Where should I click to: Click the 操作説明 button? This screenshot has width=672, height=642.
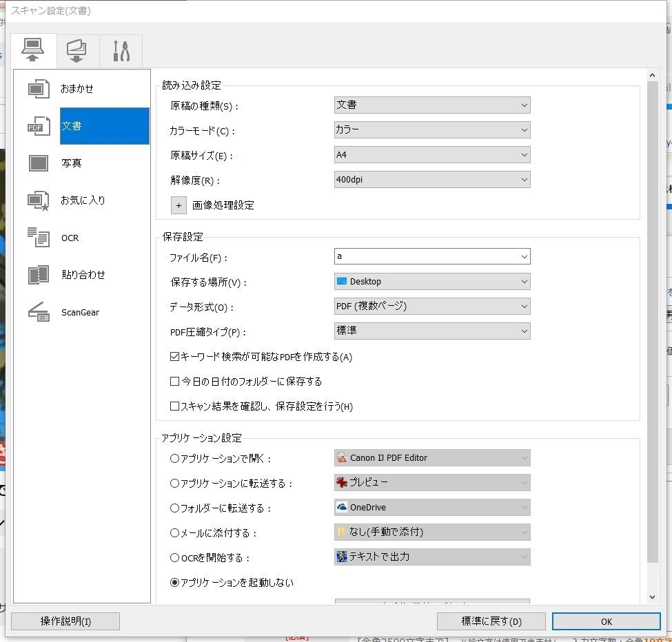[x=65, y=621]
